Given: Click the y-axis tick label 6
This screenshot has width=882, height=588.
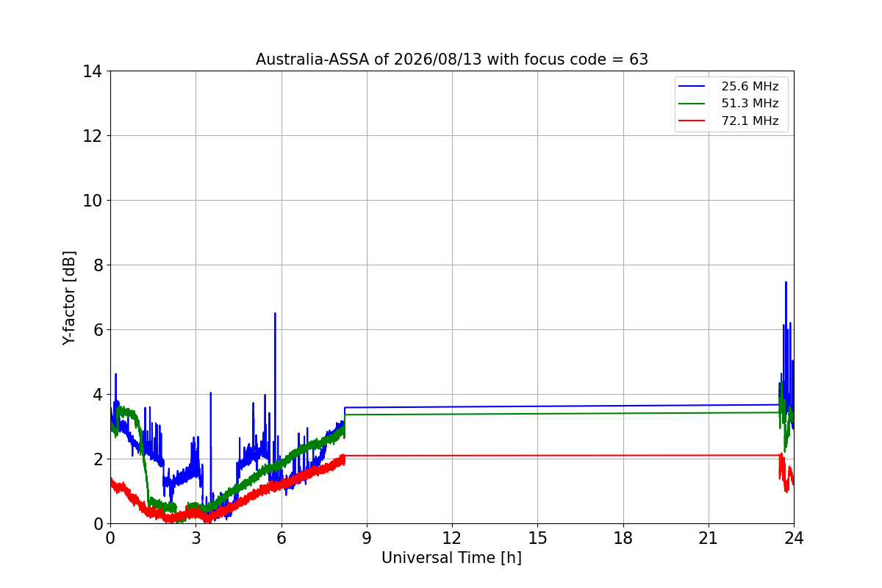Looking at the screenshot, I should [96, 330].
